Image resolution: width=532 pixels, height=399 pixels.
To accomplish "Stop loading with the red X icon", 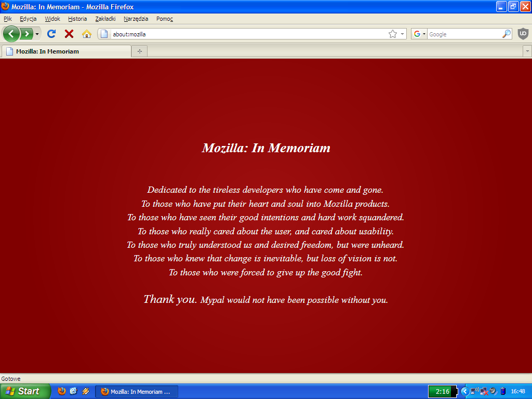I will [69, 34].
